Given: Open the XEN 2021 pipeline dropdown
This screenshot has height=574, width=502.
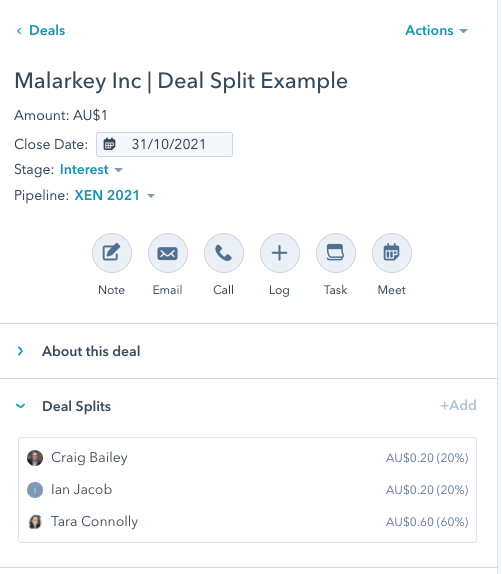Looking at the screenshot, I should click(115, 195).
